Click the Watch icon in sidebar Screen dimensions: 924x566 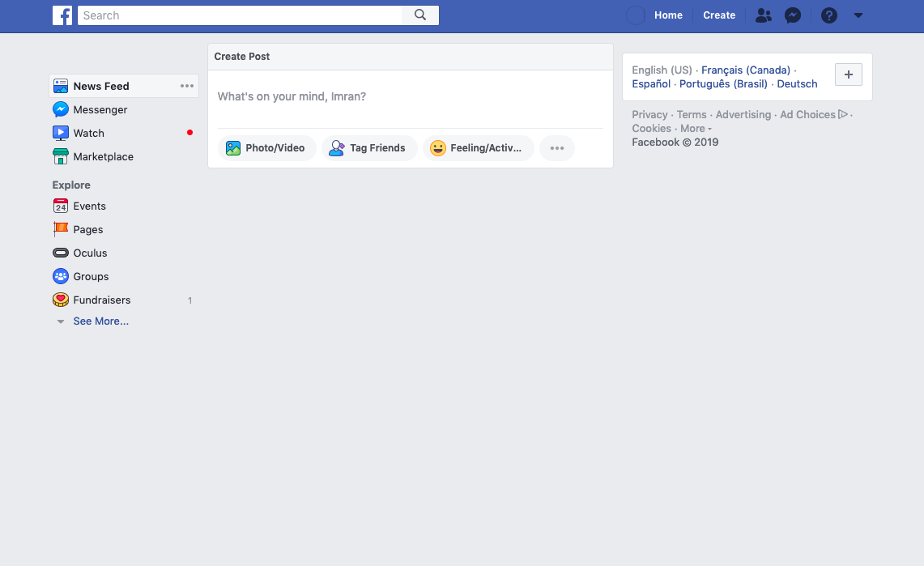[61, 133]
